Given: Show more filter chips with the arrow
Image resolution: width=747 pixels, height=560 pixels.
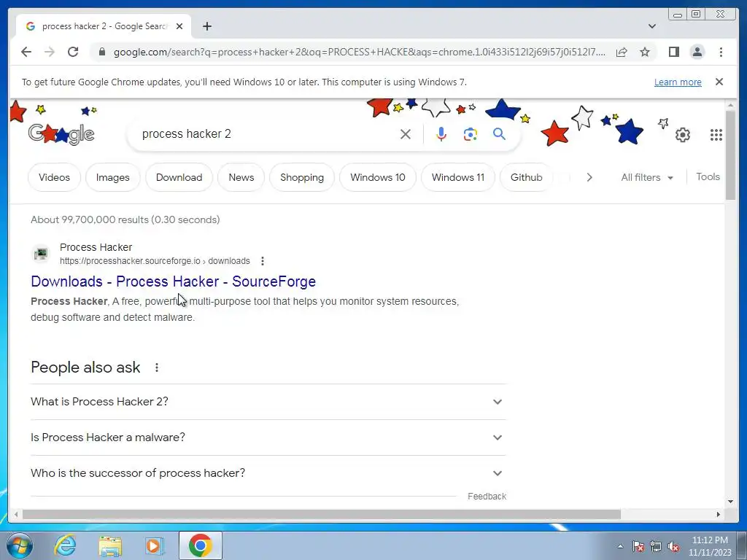Looking at the screenshot, I should tap(589, 177).
